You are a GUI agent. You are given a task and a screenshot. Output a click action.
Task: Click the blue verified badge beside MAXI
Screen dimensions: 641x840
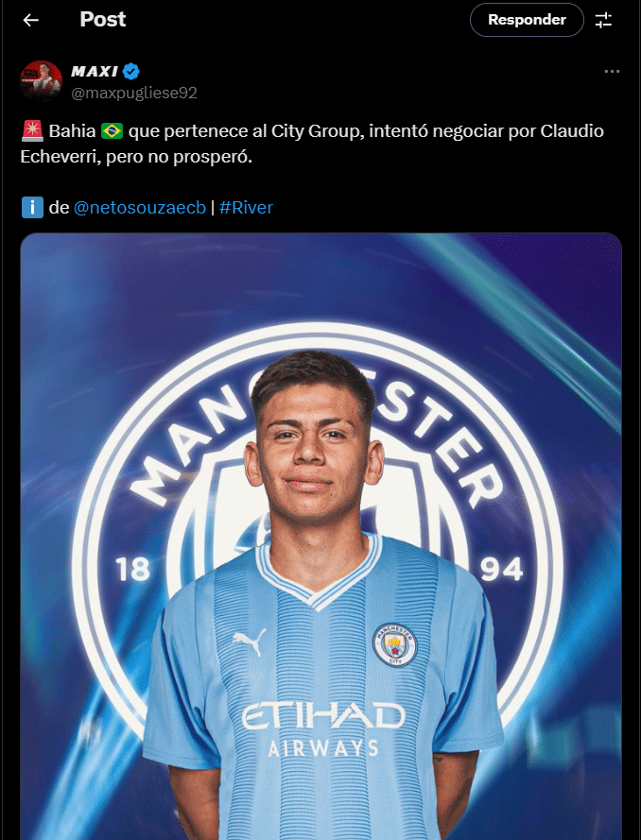coord(131,71)
